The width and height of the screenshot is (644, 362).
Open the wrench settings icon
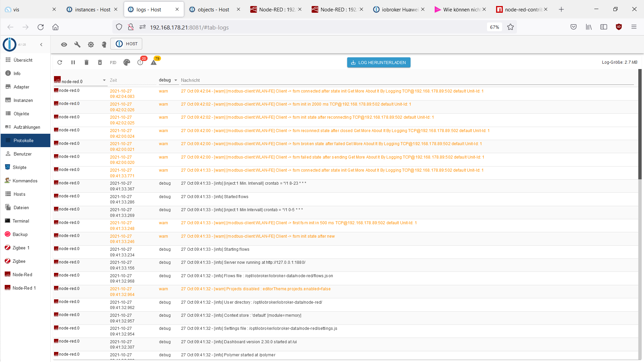click(77, 44)
